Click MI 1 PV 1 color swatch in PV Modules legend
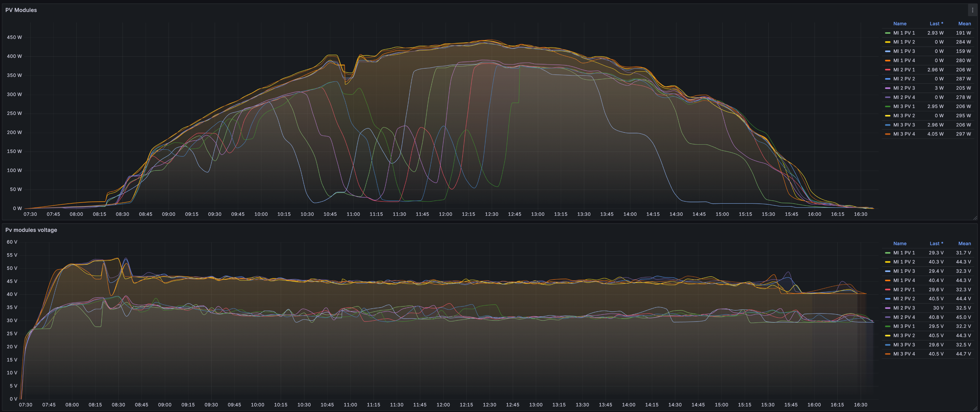 887,33
